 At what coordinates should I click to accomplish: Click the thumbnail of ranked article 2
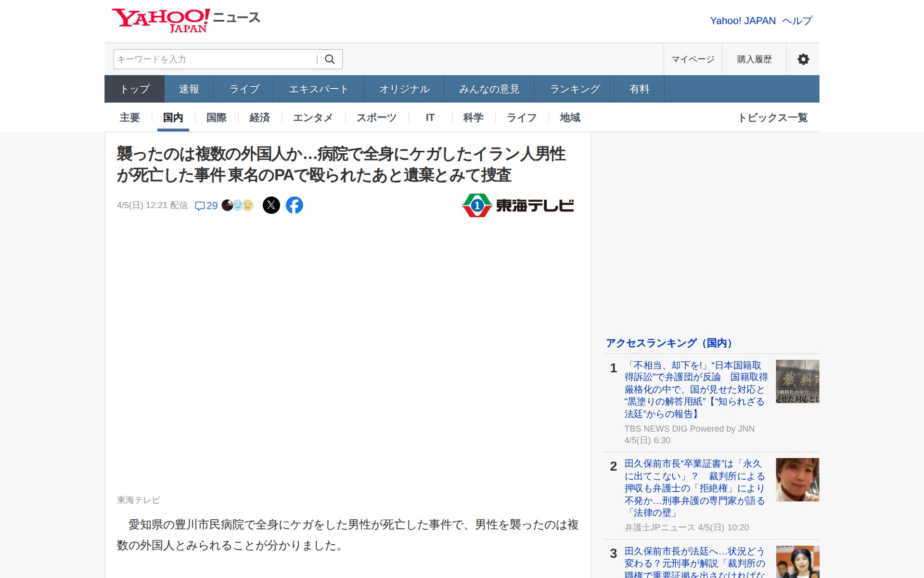796,480
